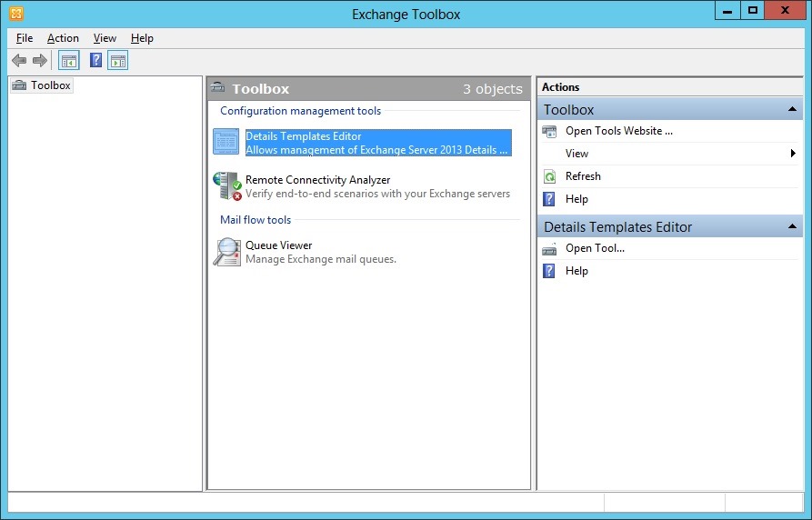The width and height of the screenshot is (812, 520).
Task: Maximize the Exchange Toolbox window
Action: [753, 10]
